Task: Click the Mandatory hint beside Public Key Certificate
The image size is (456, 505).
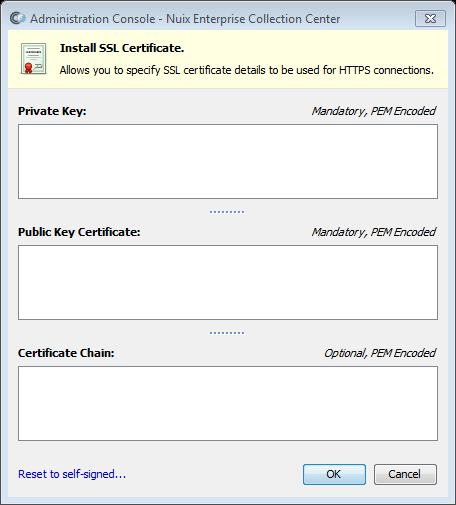Action: point(374,232)
